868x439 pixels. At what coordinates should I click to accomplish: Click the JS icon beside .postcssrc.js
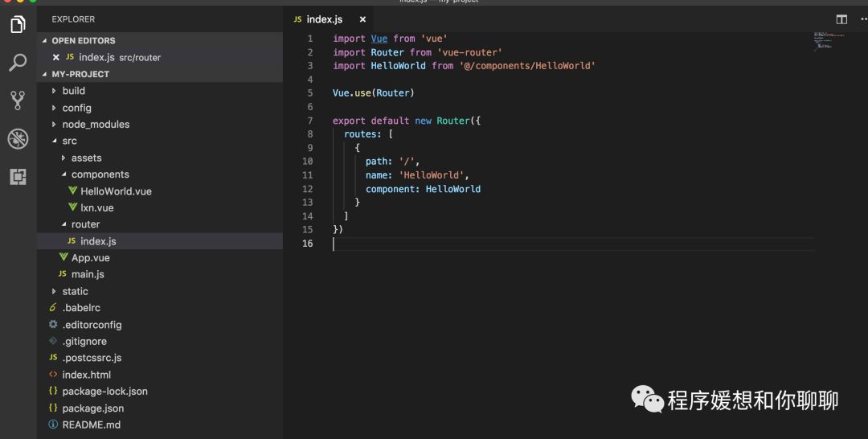tap(53, 357)
